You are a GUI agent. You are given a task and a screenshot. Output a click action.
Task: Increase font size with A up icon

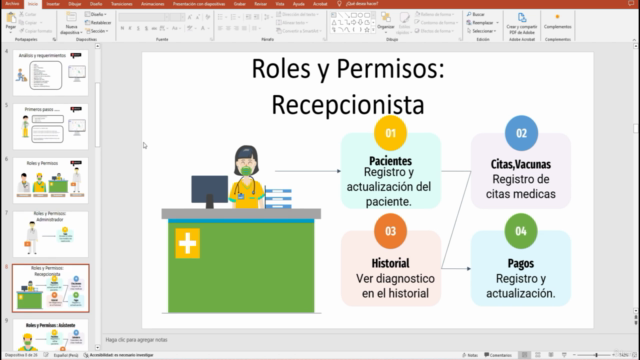click(x=190, y=17)
